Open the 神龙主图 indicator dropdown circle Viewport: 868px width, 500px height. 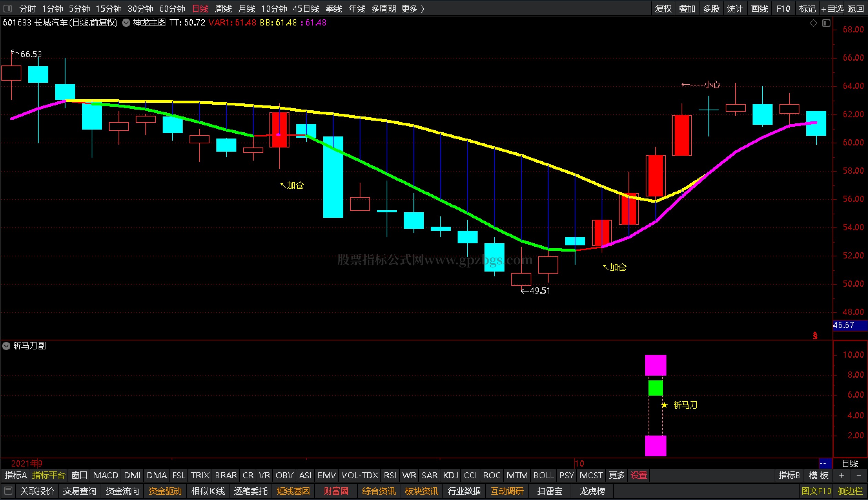pyautogui.click(x=126, y=23)
